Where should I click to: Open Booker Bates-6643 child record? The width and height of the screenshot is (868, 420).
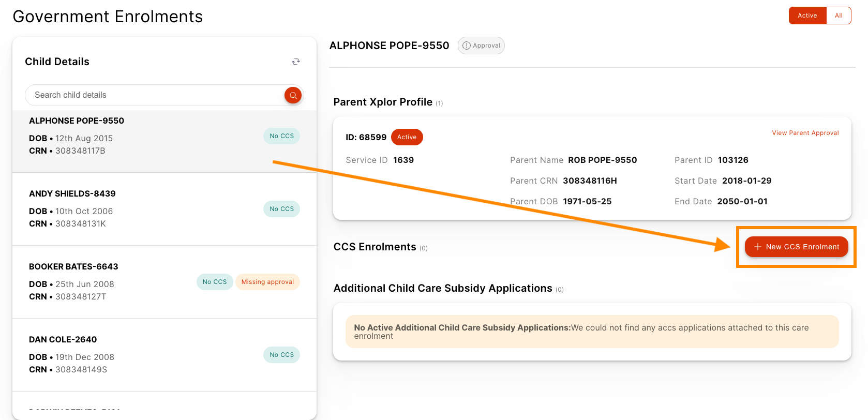[73, 266]
